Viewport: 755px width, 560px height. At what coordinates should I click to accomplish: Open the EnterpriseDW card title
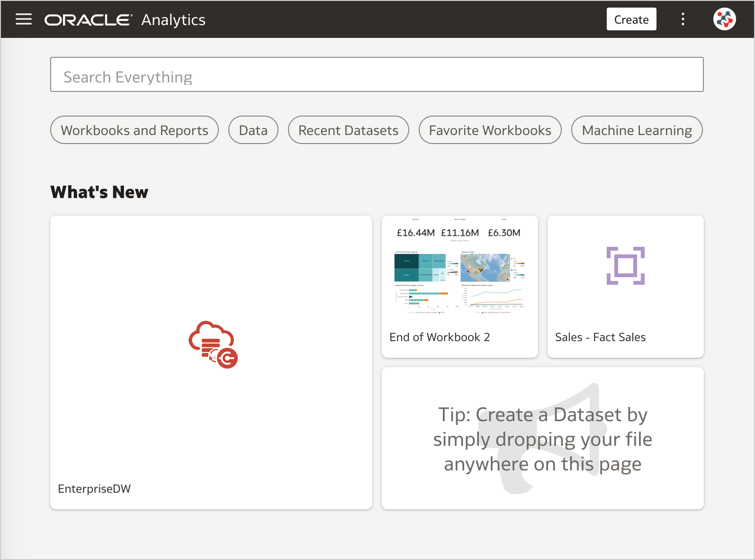click(94, 489)
